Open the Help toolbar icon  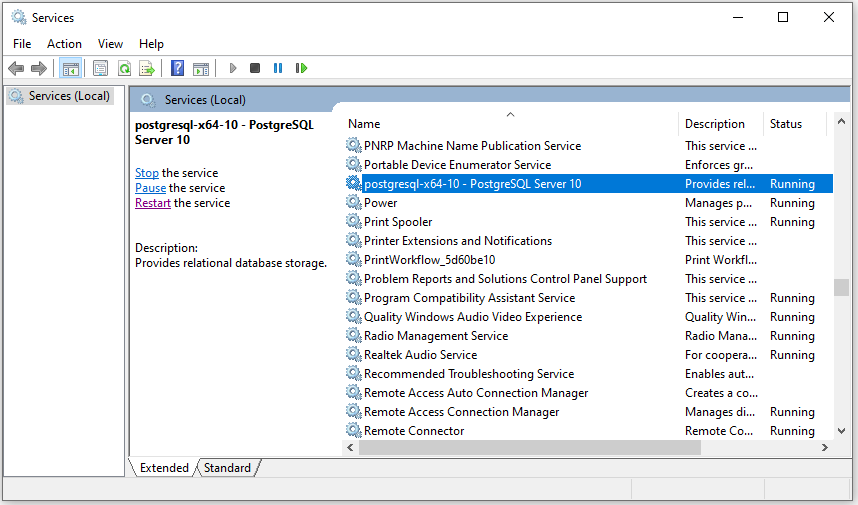[x=177, y=68]
